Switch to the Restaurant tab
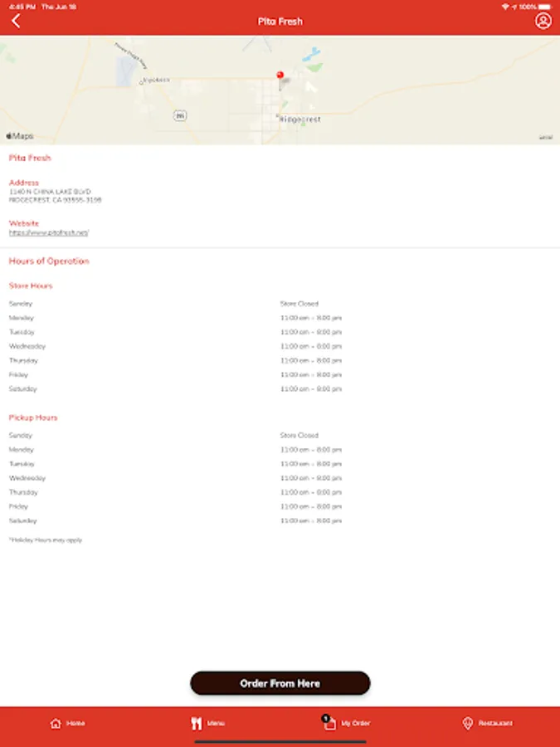The height and width of the screenshot is (747, 560). [x=487, y=723]
